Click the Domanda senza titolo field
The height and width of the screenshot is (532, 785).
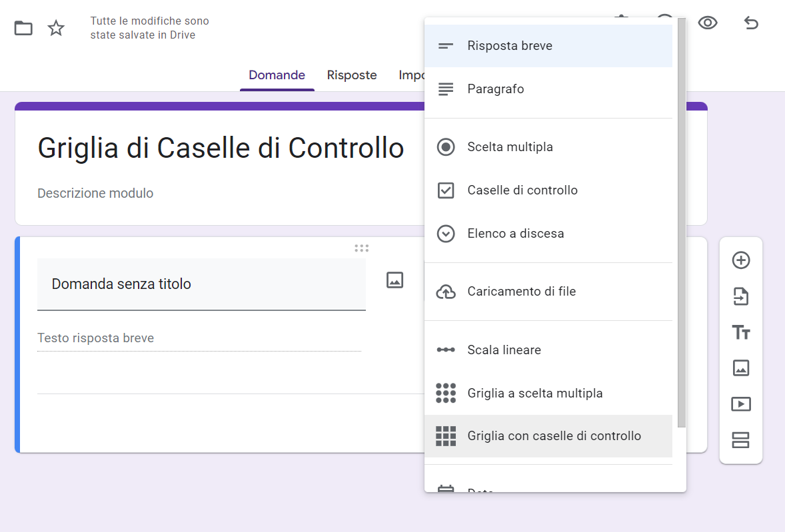click(201, 284)
